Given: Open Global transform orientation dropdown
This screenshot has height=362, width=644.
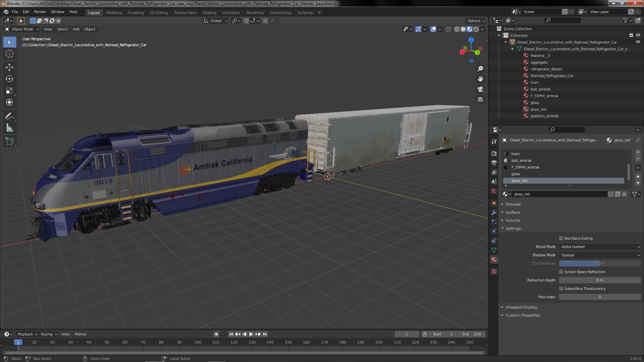Looking at the screenshot, I should [216, 21].
